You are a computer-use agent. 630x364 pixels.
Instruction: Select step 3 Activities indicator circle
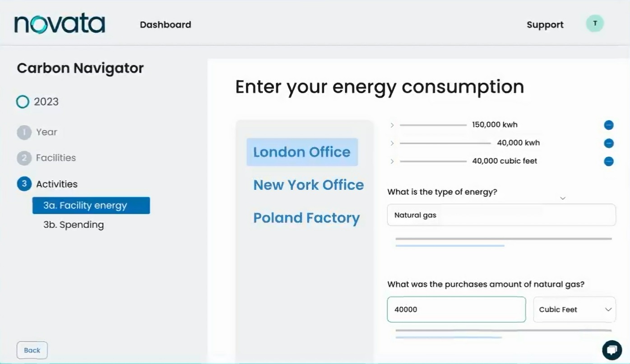23,184
